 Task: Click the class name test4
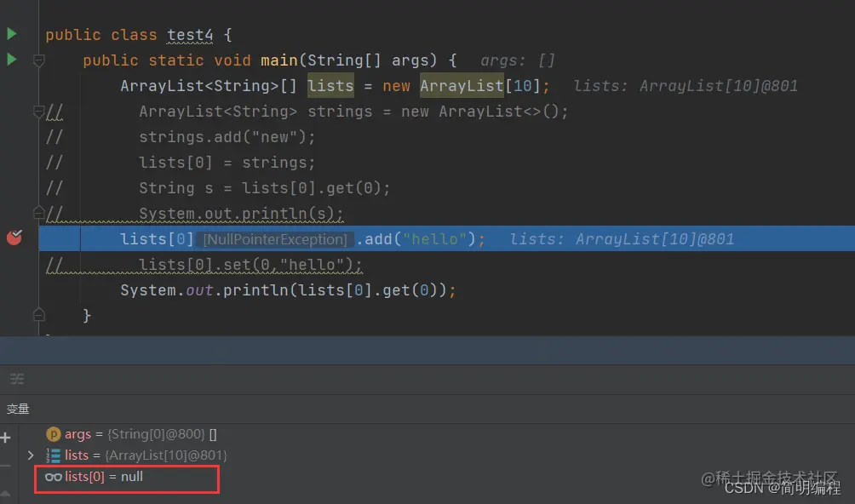coord(190,34)
